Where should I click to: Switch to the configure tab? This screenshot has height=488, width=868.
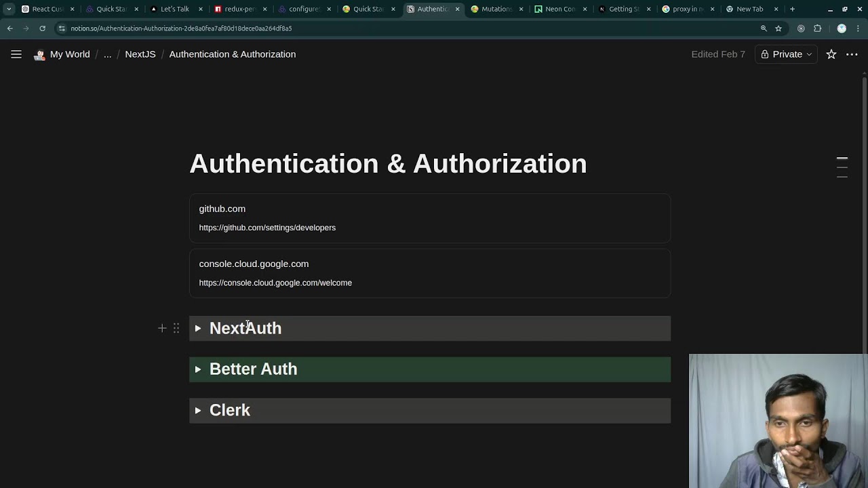pos(303,9)
